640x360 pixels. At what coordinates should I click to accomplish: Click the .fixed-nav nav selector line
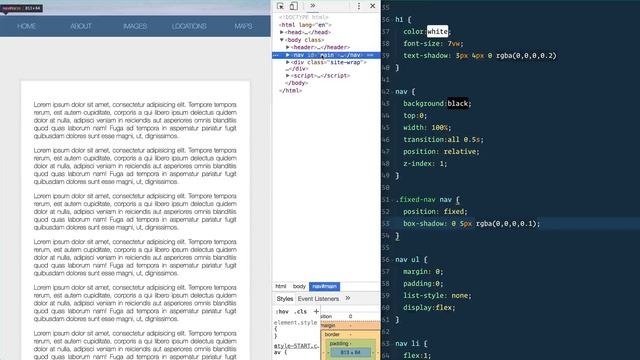pyautogui.click(x=427, y=200)
